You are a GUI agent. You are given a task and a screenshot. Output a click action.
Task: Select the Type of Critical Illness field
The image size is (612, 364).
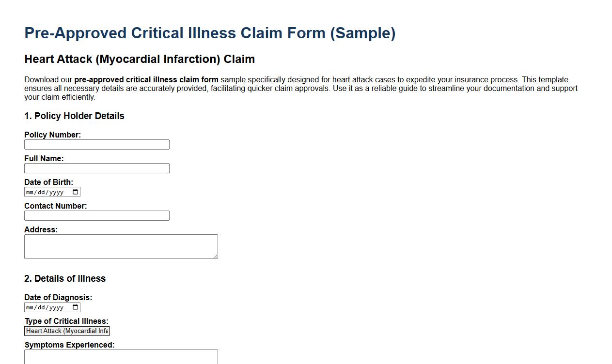(x=67, y=331)
